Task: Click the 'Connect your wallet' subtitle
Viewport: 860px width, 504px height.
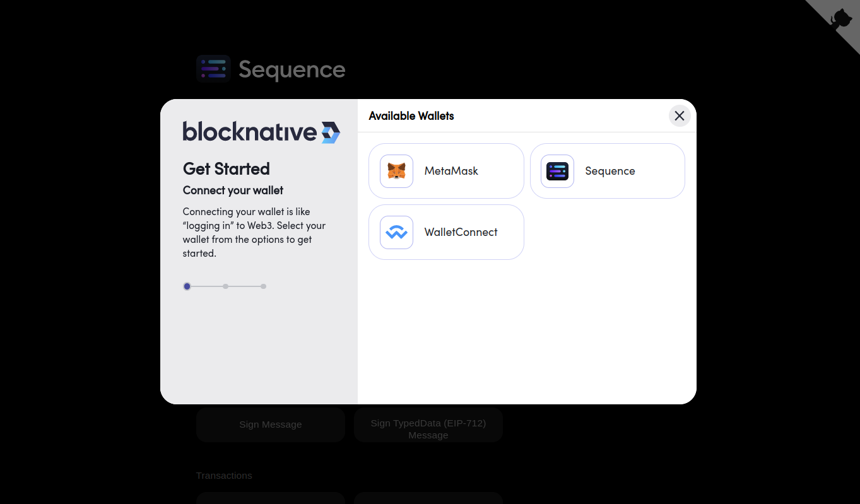Action: (233, 190)
